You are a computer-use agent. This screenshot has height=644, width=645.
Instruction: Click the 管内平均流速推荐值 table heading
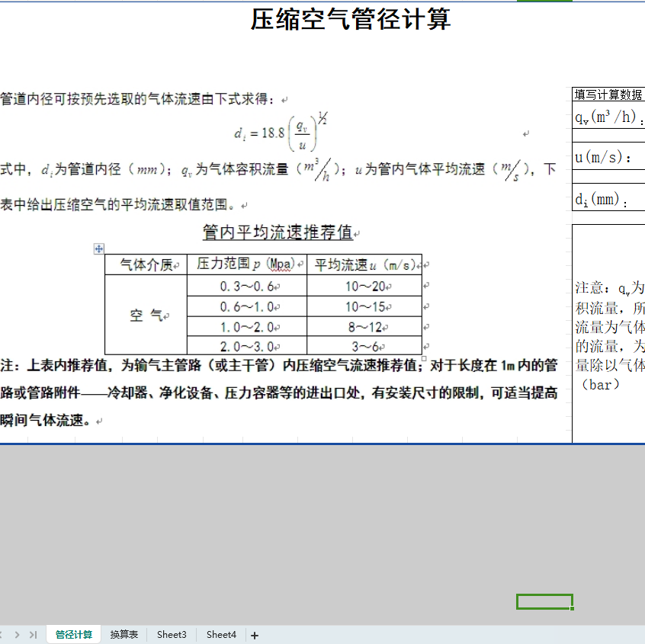coord(277,232)
